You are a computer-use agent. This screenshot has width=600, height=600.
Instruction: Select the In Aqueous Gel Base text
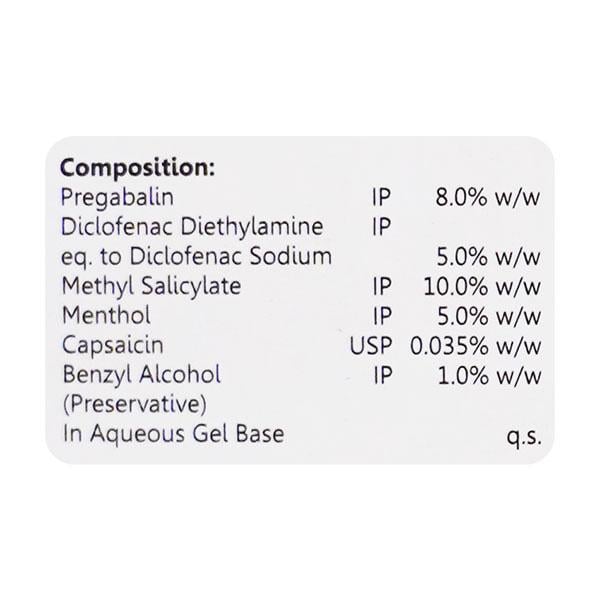tap(173, 434)
